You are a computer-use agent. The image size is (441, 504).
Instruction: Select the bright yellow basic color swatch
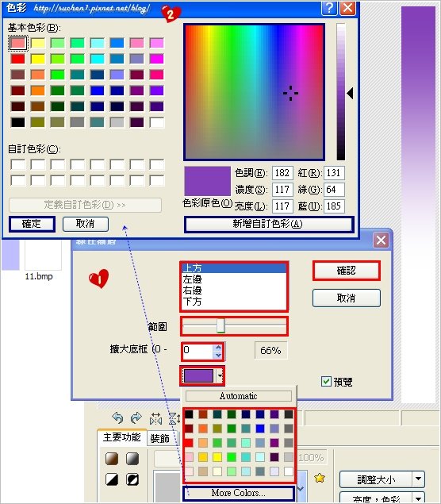point(38,59)
